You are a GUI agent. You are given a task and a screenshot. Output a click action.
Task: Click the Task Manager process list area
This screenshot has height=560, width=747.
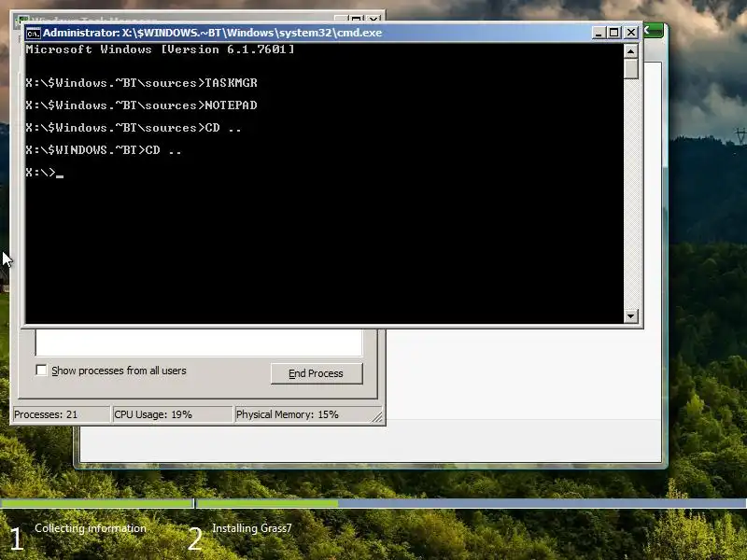point(199,342)
